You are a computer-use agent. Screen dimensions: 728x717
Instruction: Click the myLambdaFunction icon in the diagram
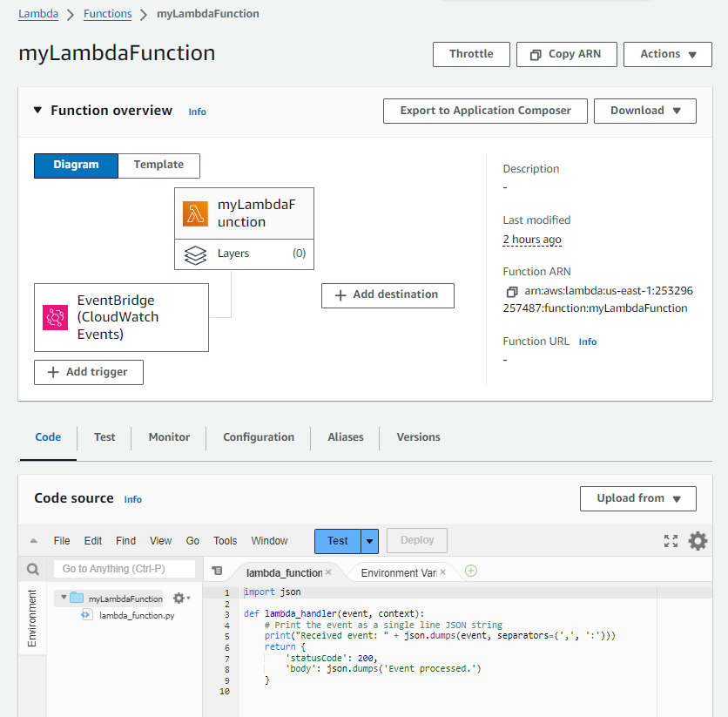[x=198, y=213]
